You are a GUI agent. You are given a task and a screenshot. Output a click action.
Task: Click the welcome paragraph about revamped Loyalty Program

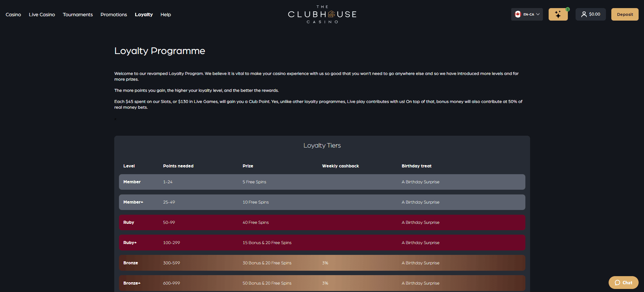(x=316, y=76)
